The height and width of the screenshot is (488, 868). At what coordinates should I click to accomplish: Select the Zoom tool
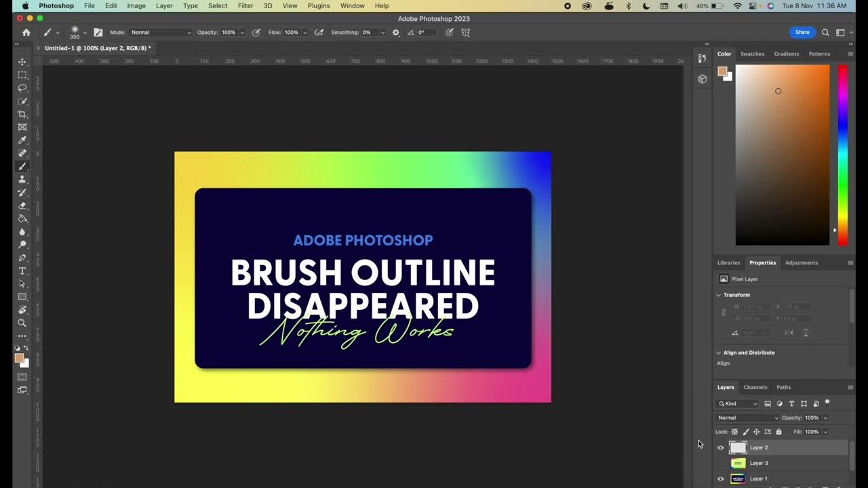(22, 323)
